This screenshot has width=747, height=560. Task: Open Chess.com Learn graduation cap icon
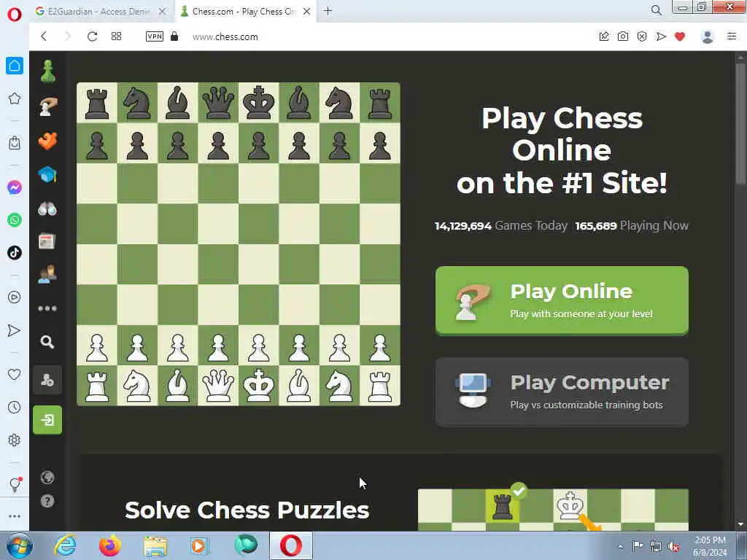tap(47, 175)
